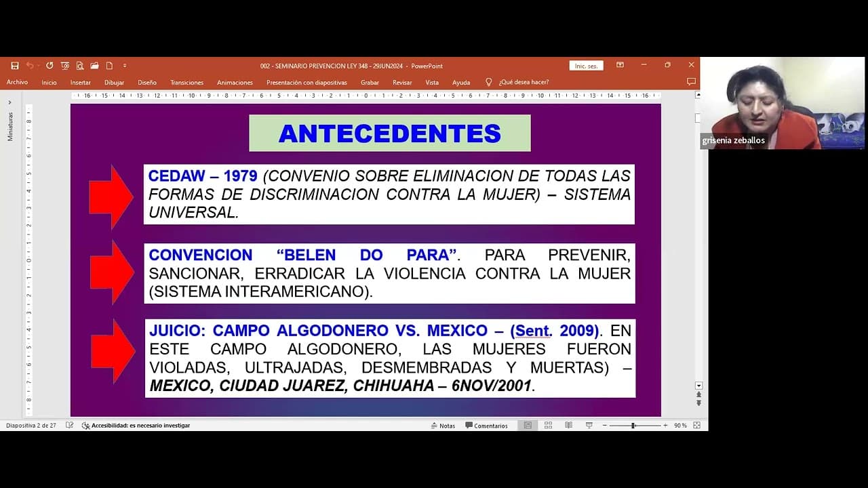Viewport: 868px width, 488px height.
Task: Open reading view icon in status bar
Action: point(568,425)
